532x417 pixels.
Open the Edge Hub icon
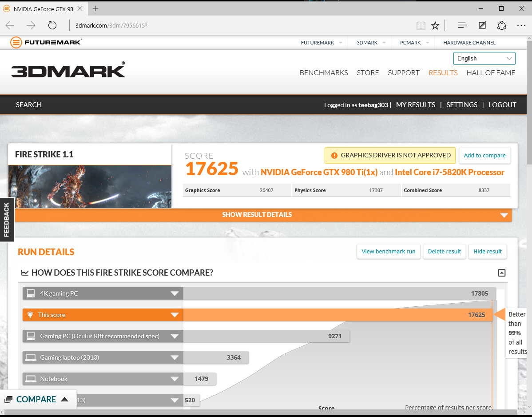pos(462,25)
